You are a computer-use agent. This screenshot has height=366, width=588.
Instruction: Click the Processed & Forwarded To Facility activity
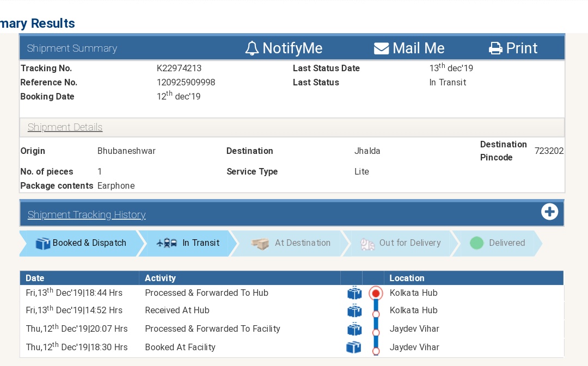tap(213, 329)
